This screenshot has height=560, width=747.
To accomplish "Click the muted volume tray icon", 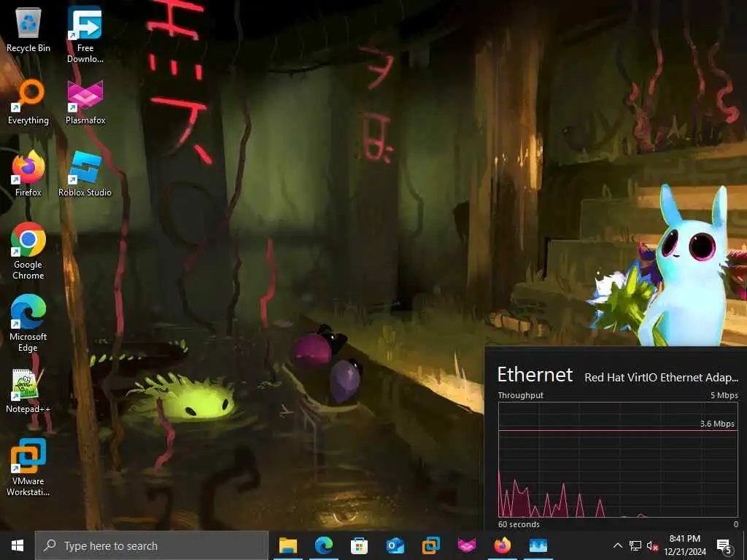I will [x=652, y=545].
